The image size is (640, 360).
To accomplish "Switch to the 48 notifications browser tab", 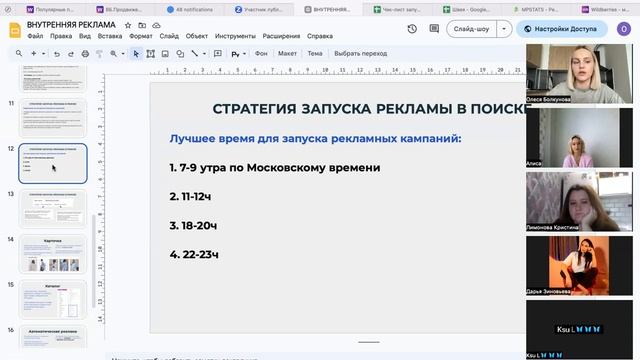I will [190, 9].
